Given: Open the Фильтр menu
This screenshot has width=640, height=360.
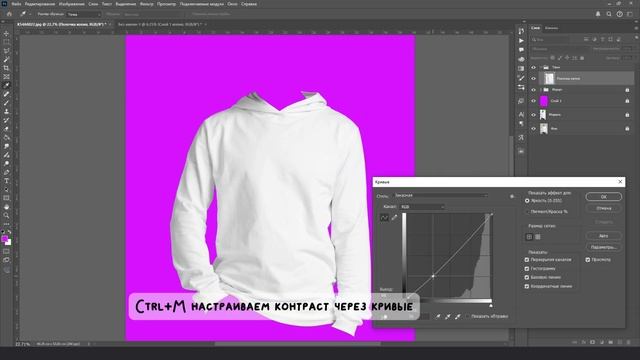Looking at the screenshot, I should click(x=147, y=4).
